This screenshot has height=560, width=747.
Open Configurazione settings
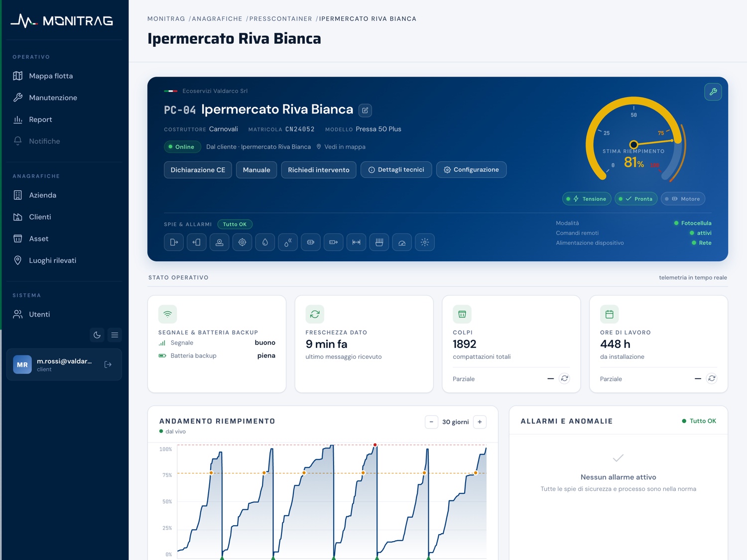(471, 170)
